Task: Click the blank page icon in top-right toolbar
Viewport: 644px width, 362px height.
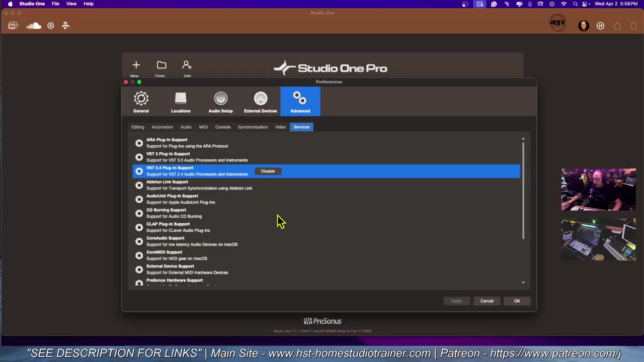Action: 634,26
